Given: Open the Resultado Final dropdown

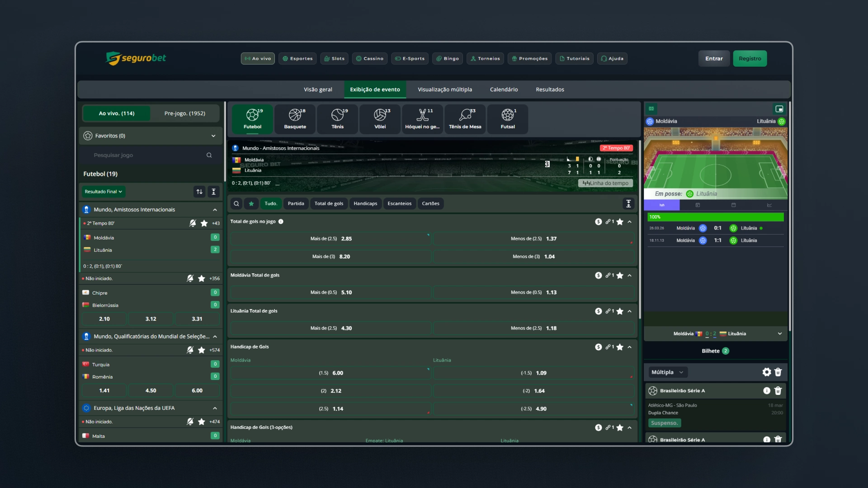Looking at the screenshot, I should [104, 192].
